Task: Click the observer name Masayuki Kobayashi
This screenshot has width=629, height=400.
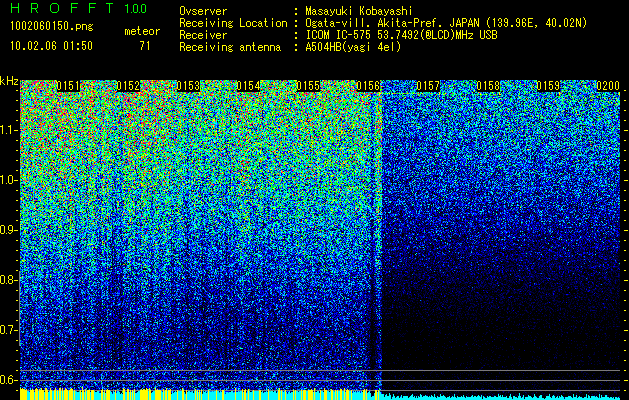Action: point(359,11)
